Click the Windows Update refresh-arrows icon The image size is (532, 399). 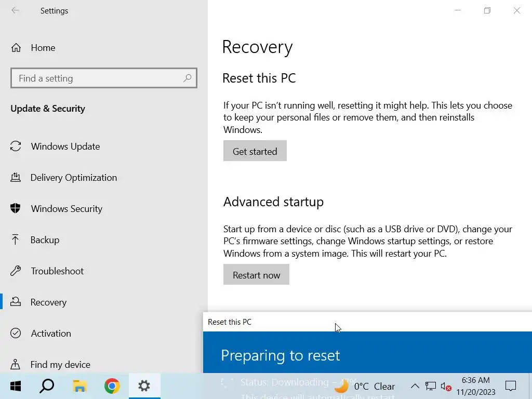coord(16,146)
